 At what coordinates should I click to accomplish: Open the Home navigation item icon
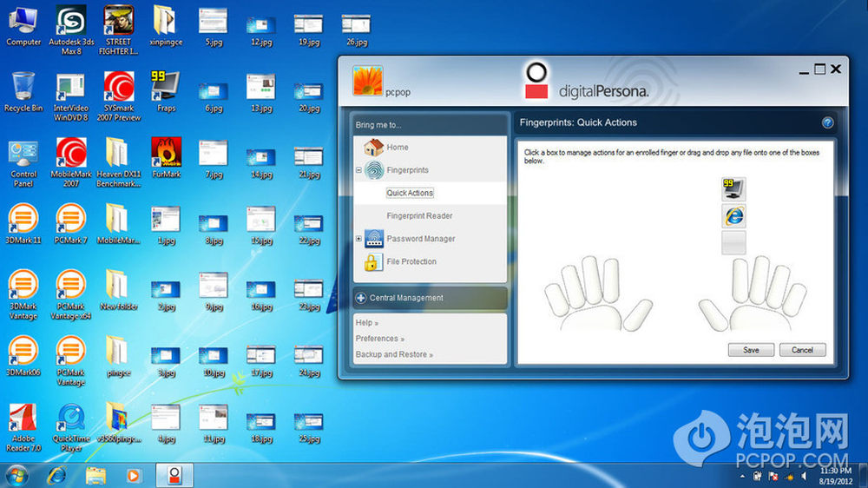[x=373, y=147]
